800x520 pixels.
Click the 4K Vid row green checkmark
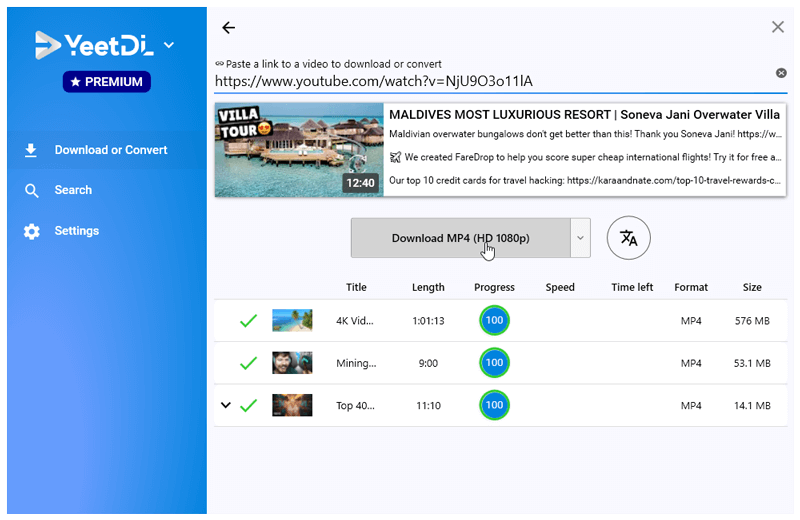coord(248,321)
